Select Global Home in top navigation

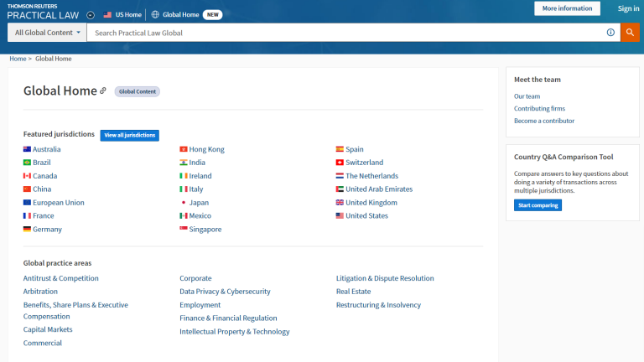point(180,14)
